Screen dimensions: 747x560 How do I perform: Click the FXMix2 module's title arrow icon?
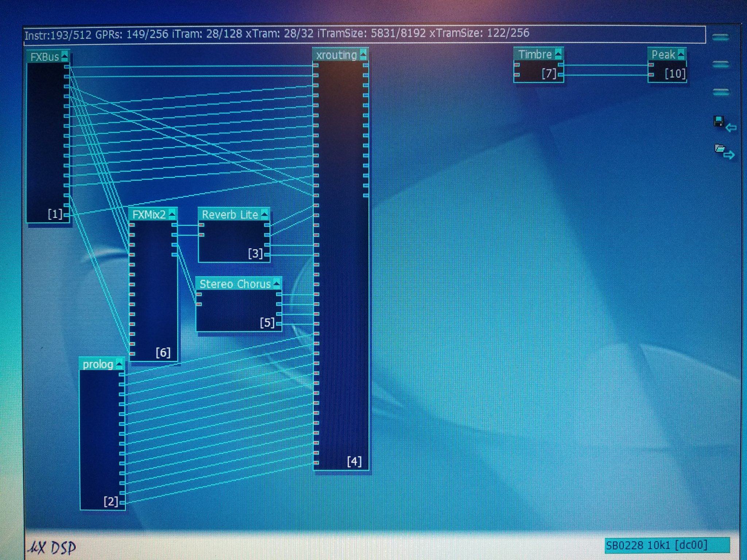[x=172, y=214]
